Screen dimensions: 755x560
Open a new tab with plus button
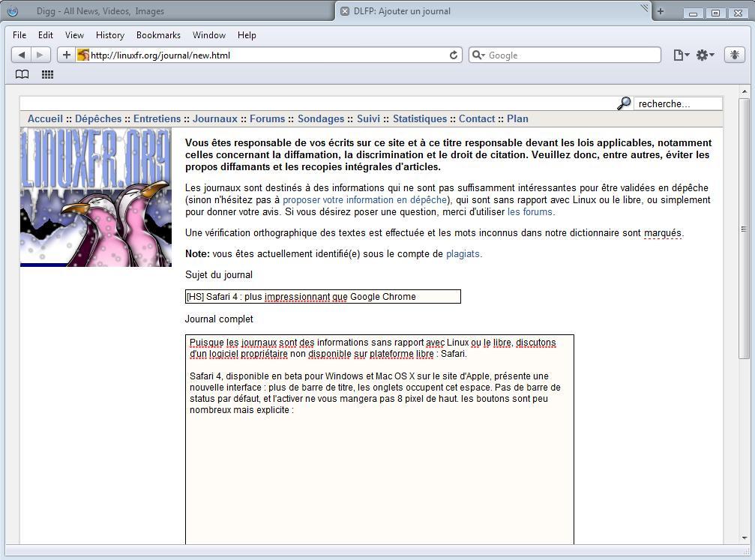coord(660,11)
